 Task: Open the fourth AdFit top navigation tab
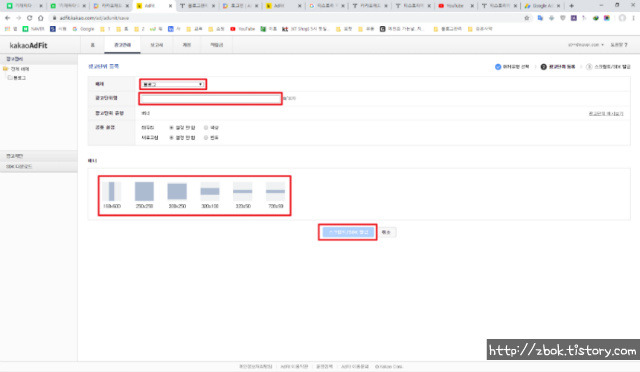(x=187, y=45)
